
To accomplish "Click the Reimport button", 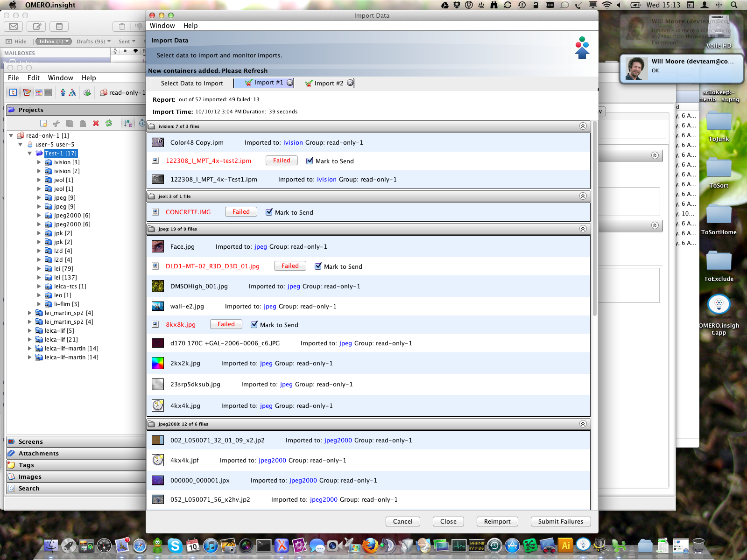I will point(497,521).
